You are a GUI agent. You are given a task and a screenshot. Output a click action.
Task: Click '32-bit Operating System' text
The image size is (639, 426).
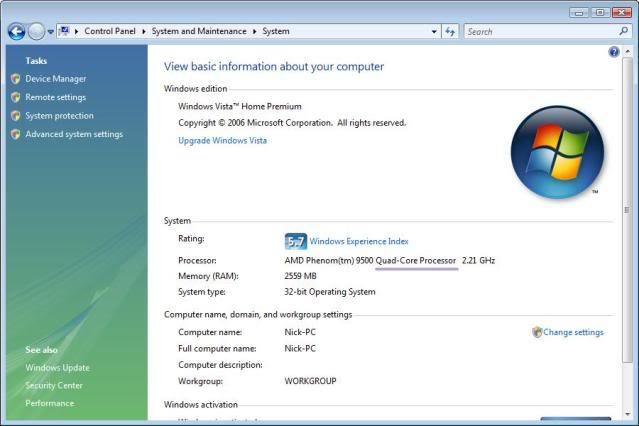(x=330, y=292)
